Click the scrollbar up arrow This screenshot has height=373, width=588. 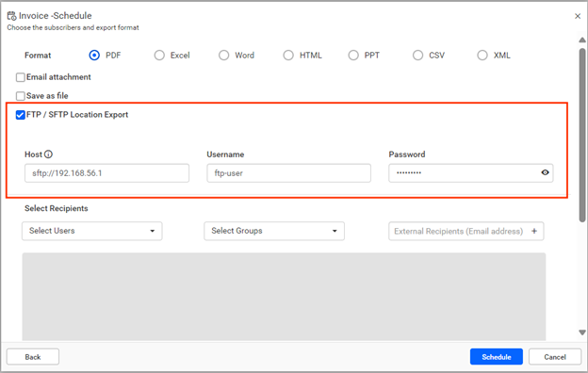coord(582,40)
